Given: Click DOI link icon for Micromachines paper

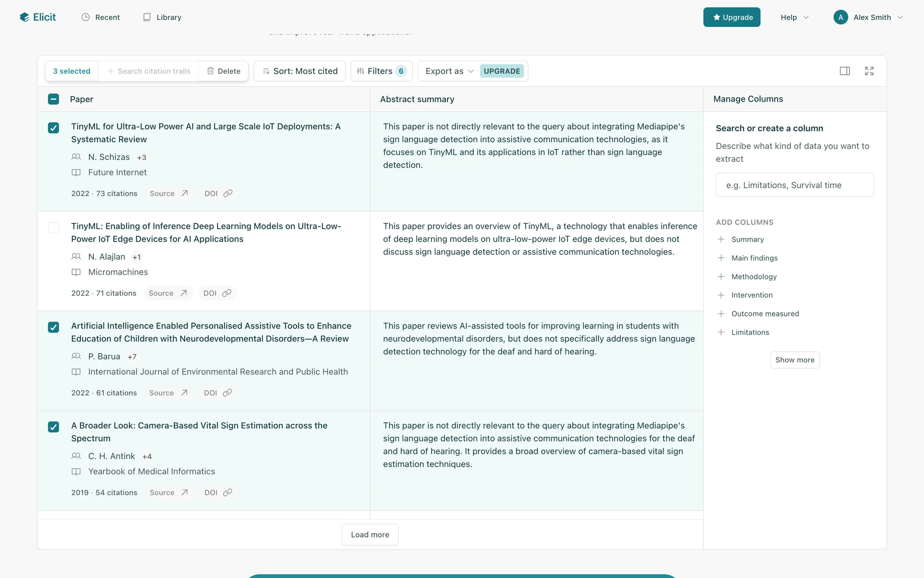Looking at the screenshot, I should tap(227, 293).
